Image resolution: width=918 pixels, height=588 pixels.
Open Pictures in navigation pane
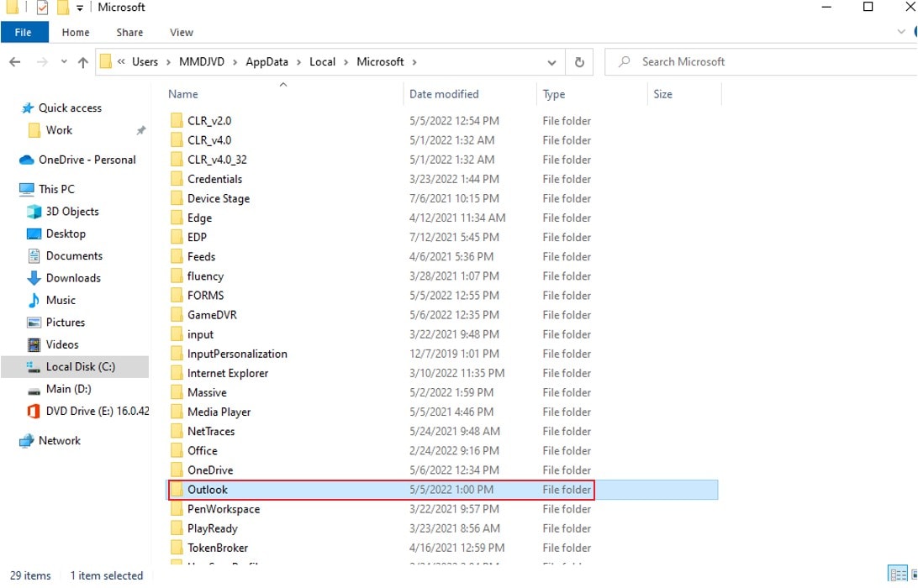pyautogui.click(x=65, y=323)
